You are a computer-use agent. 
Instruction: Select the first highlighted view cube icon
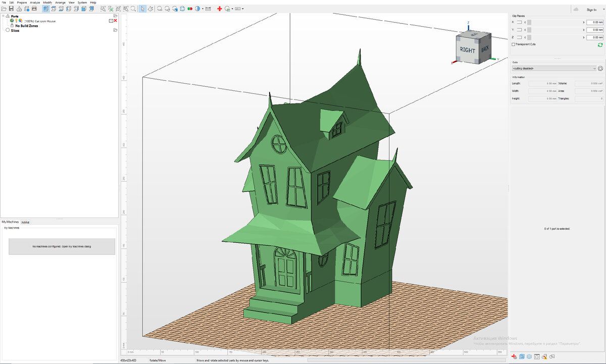(x=45, y=9)
